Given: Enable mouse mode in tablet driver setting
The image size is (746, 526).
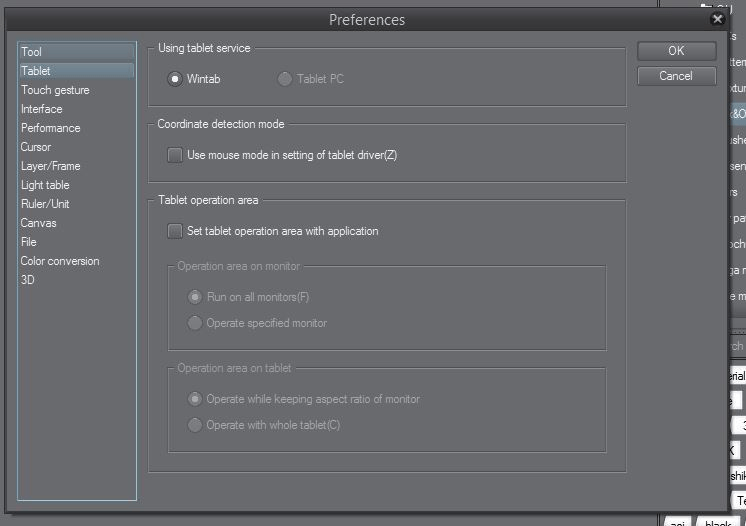Looking at the screenshot, I should point(176,155).
